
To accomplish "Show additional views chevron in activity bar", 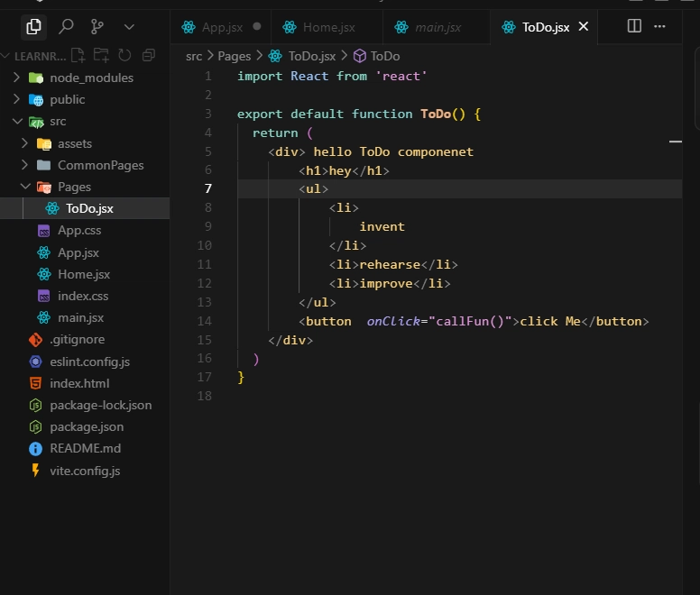I will [x=129, y=27].
